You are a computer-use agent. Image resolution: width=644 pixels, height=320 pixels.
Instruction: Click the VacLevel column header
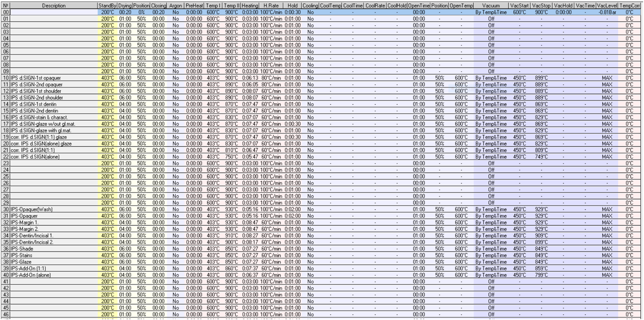(608, 5)
